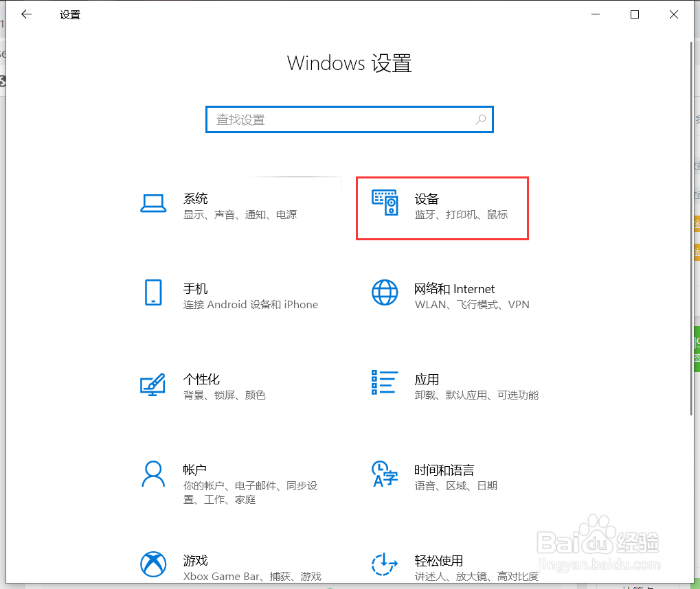Click the 设置 title in the title bar
The height and width of the screenshot is (589, 700).
pyautogui.click(x=69, y=14)
